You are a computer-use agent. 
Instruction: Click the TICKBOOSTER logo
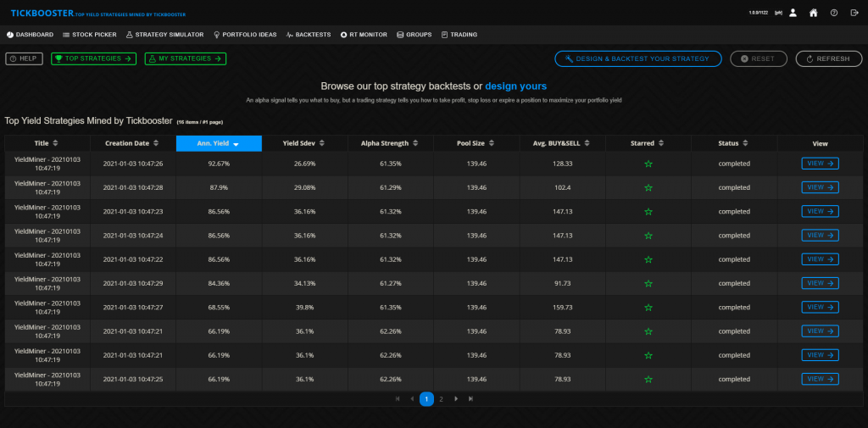click(x=42, y=12)
